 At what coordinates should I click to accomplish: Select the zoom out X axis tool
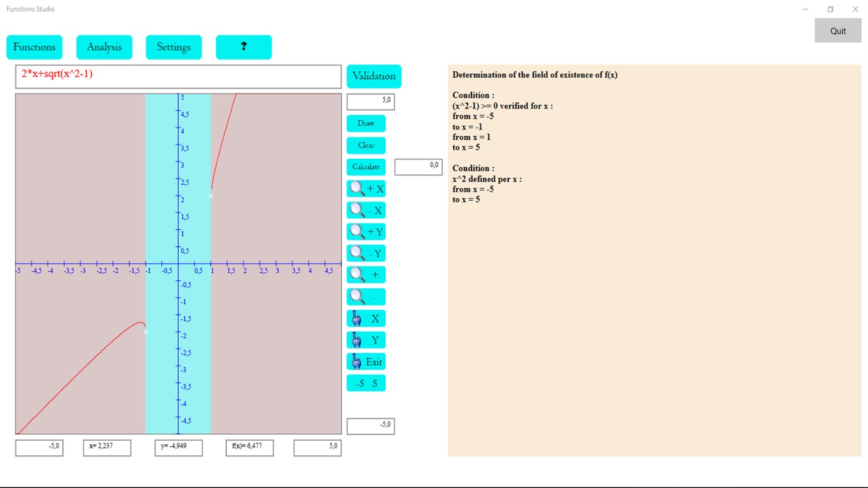[365, 210]
